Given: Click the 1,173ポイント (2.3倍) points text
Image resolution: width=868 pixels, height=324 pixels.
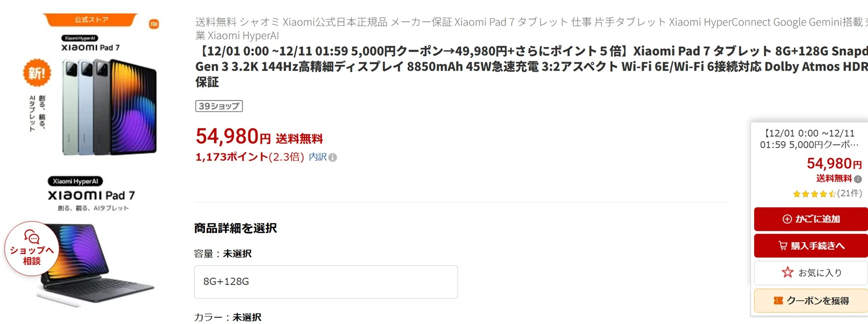Looking at the screenshot, I should [x=250, y=157].
